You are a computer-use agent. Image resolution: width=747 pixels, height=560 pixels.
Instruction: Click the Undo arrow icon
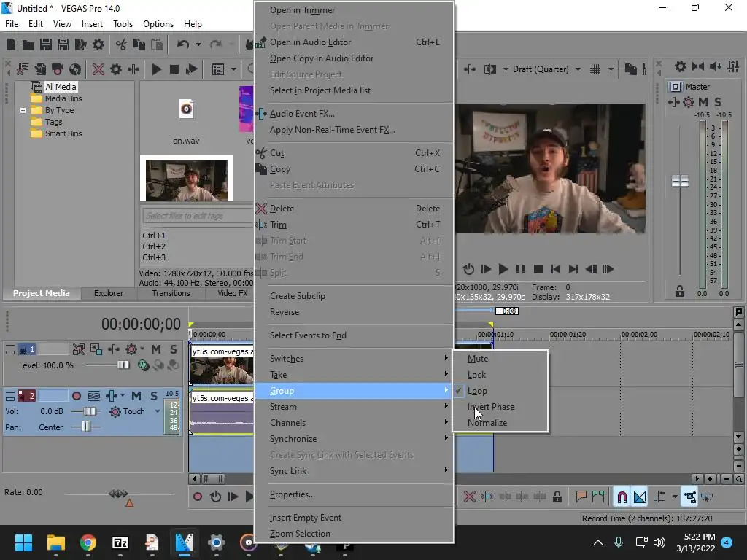click(x=183, y=44)
